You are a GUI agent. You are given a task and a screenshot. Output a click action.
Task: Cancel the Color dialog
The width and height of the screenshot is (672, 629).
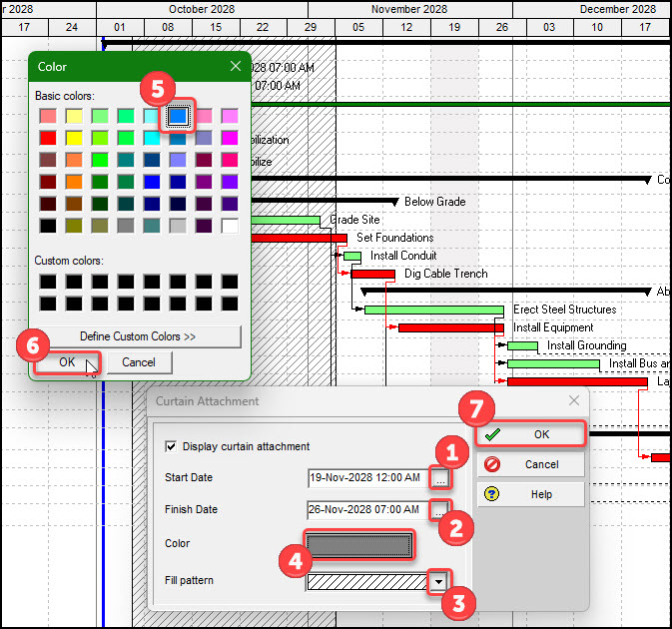pyautogui.click(x=139, y=362)
